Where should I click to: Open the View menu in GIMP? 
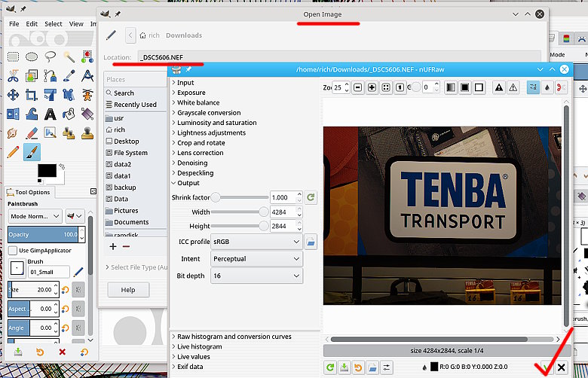click(76, 23)
